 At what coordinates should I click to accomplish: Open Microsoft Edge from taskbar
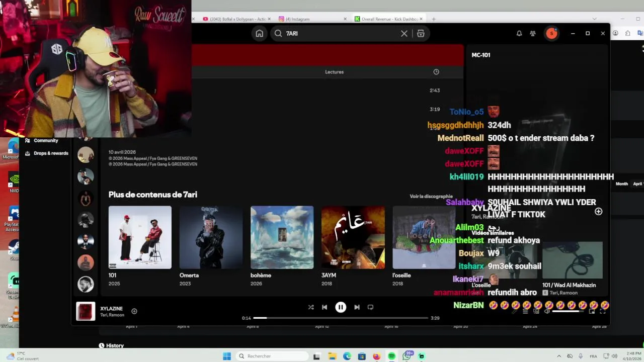click(347, 356)
